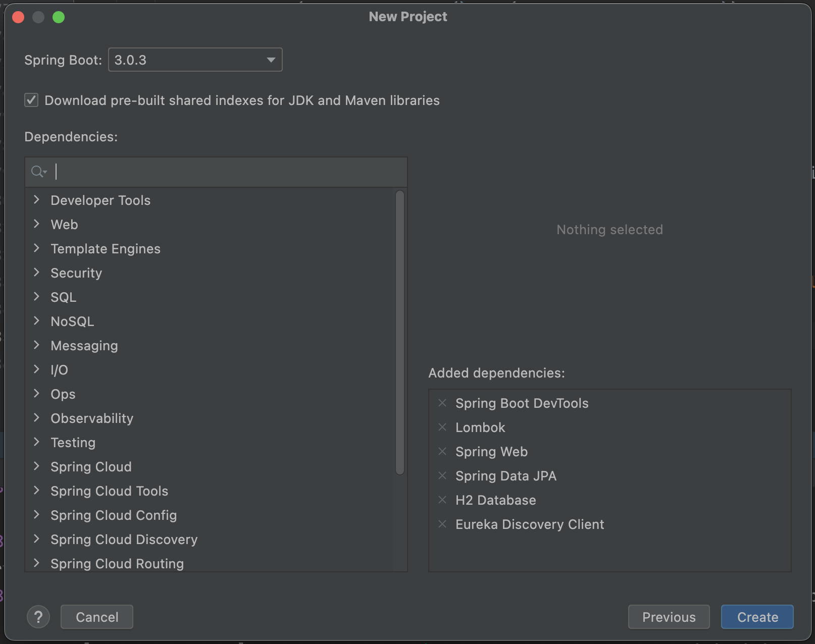This screenshot has height=644, width=815.
Task: Expand the SQL category chevron
Action: (x=36, y=297)
